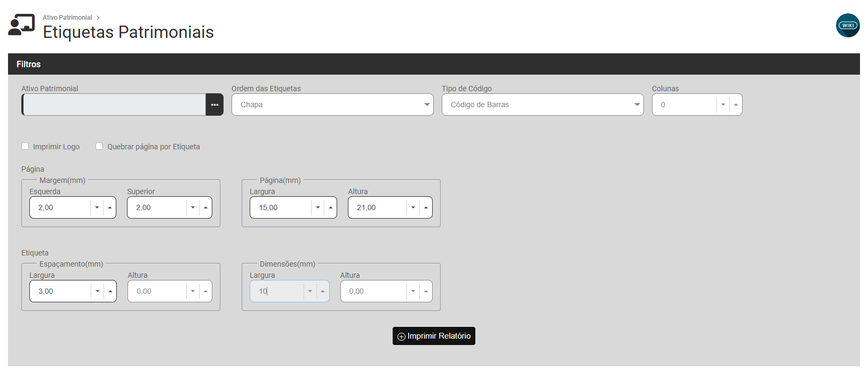Open the Tipo de Código dropdown
The image size is (868, 377).
(x=542, y=105)
